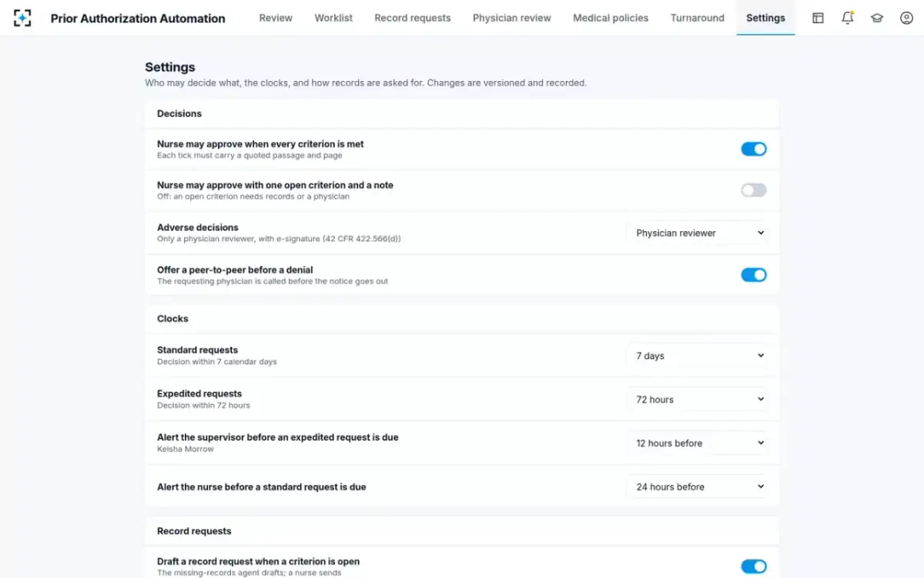Viewport: 924px width, 578px height.
Task: Change the supervisor alert 12 hours before dropdown
Action: [697, 443]
